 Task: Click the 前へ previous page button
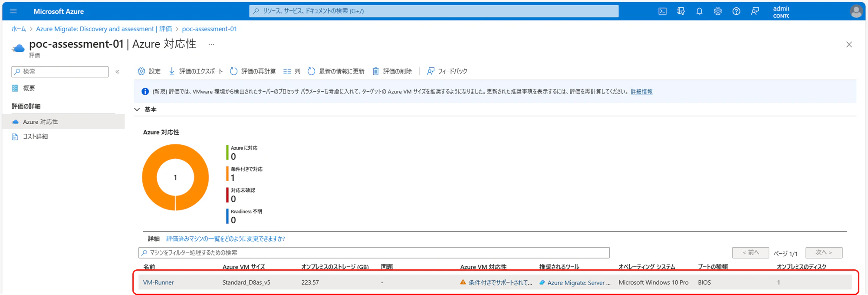(x=750, y=252)
